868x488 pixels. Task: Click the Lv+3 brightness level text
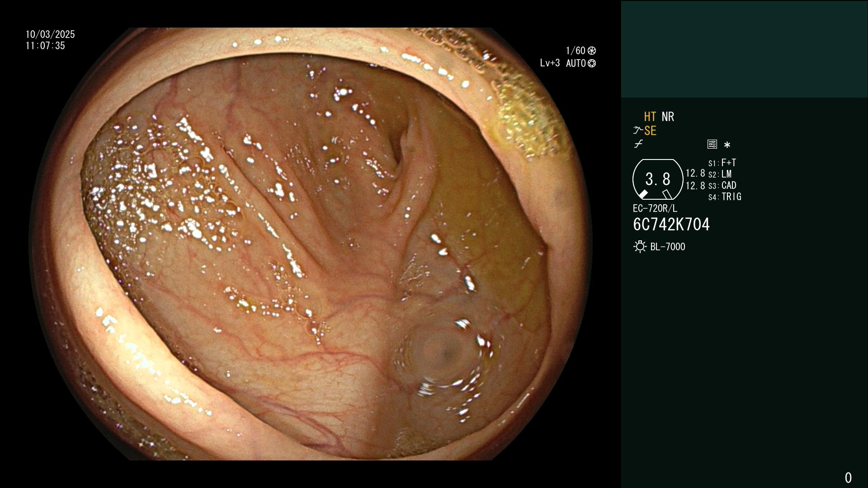click(x=550, y=63)
